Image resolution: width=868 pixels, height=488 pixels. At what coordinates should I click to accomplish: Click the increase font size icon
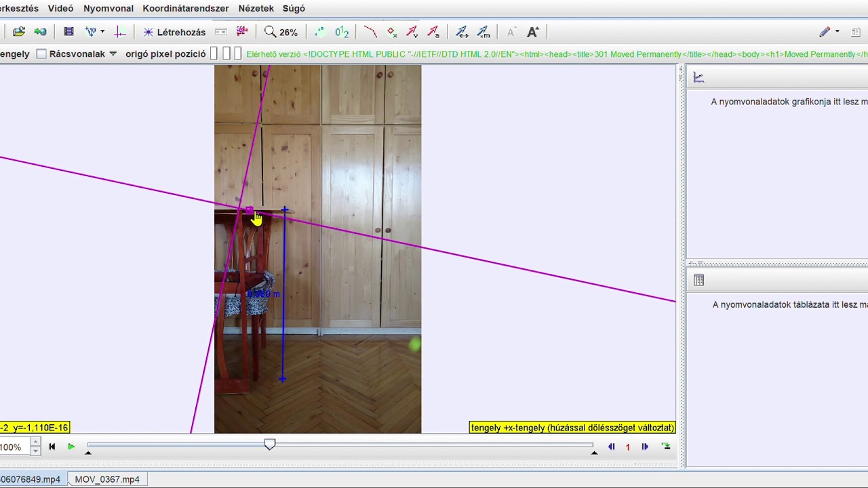click(533, 32)
